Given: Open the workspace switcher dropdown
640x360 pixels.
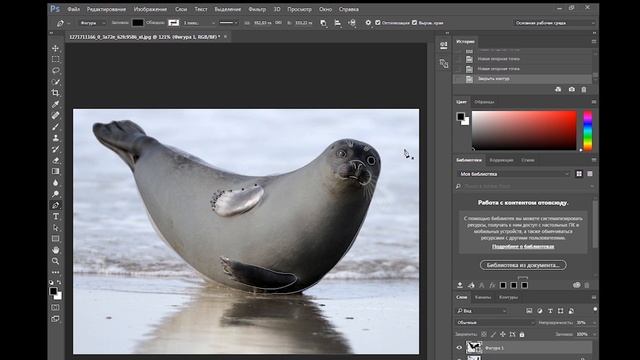Looking at the screenshot, I should click(554, 23).
